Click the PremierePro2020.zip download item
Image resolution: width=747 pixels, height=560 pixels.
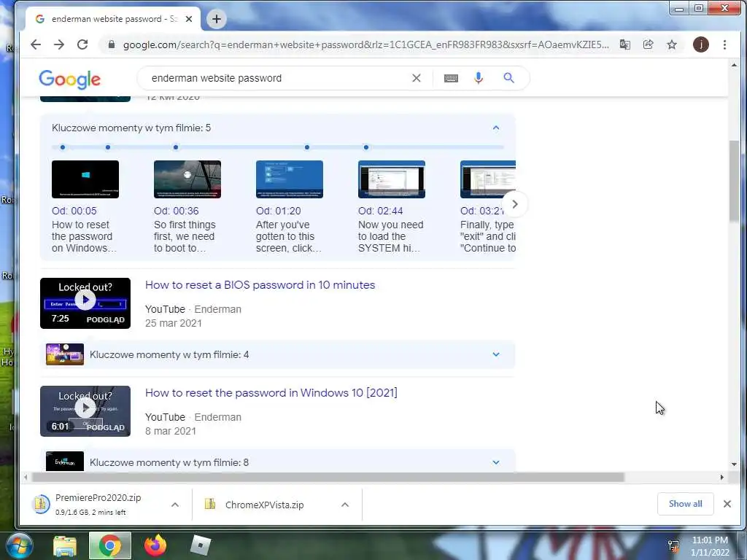(98, 505)
